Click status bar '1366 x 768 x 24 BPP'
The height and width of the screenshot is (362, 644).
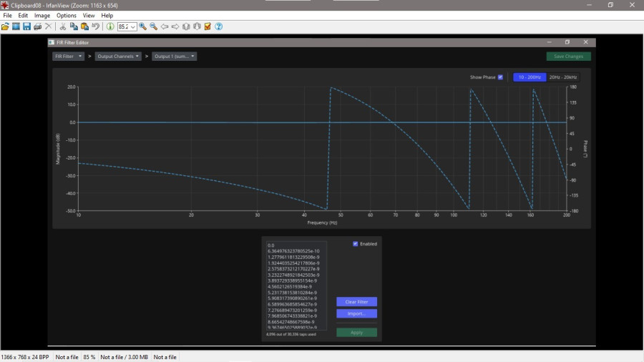pos(25,357)
